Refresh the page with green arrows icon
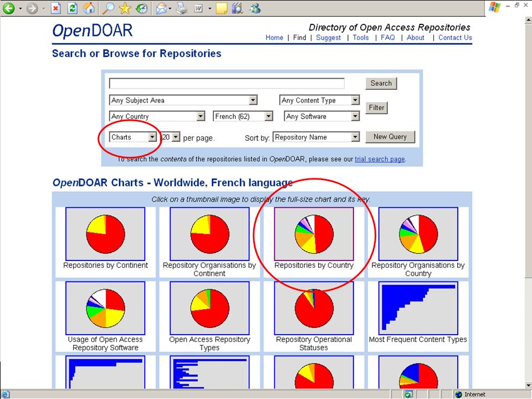The image size is (532, 399). [72, 8]
